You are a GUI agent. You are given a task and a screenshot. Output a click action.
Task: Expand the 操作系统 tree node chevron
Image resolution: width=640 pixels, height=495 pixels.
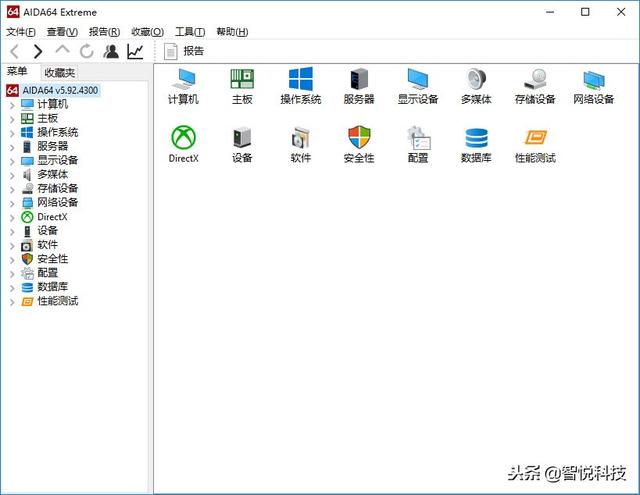[12, 133]
